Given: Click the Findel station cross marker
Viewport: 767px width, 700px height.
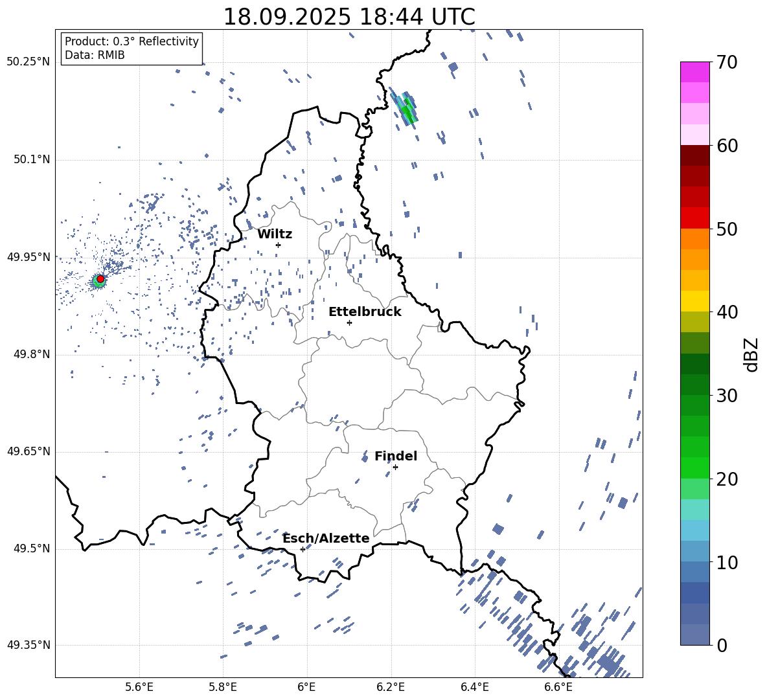Looking at the screenshot, I should (x=395, y=468).
